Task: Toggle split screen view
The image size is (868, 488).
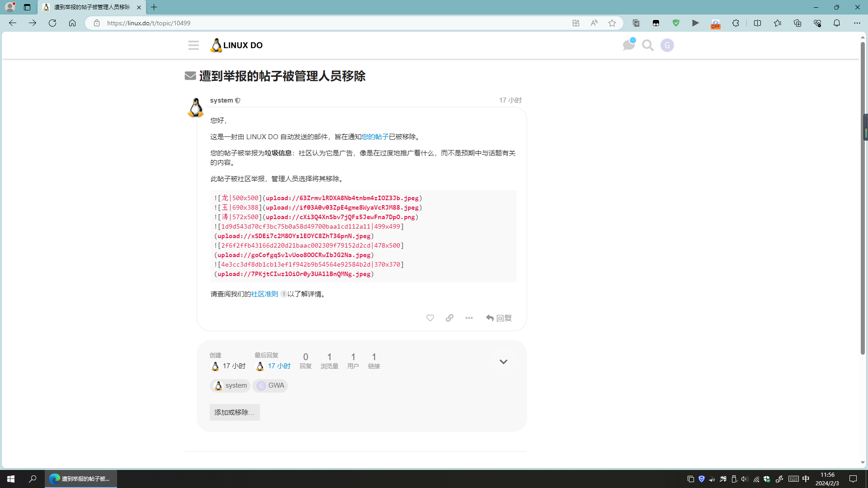Action: [x=758, y=23]
